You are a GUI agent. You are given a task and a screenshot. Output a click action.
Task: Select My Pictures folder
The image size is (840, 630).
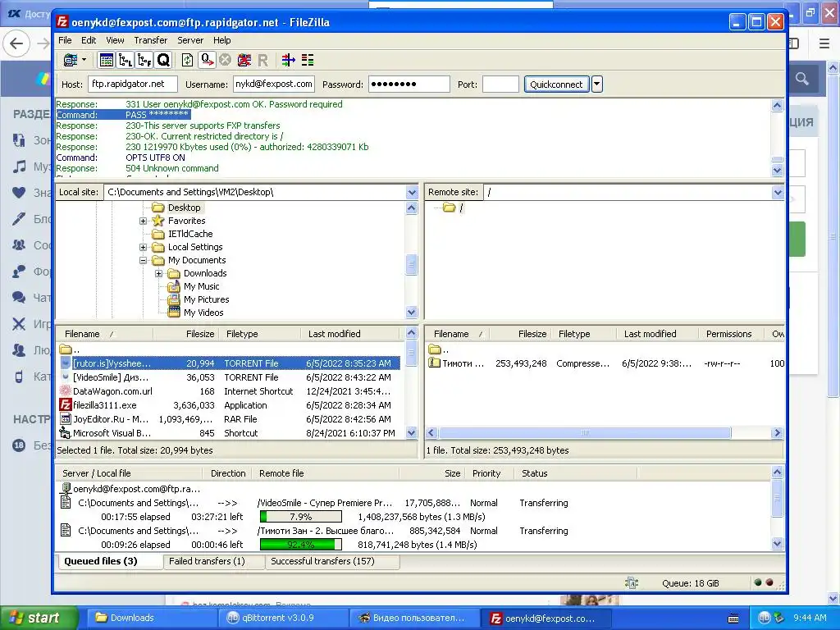(x=206, y=299)
